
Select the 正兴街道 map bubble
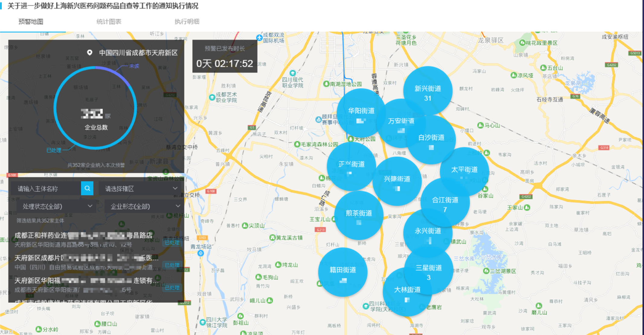pos(351,166)
